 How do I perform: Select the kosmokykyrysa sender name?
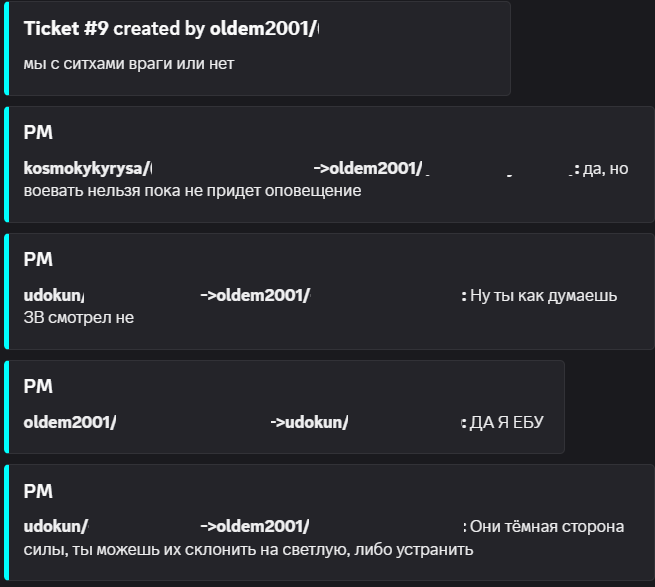click(88, 168)
